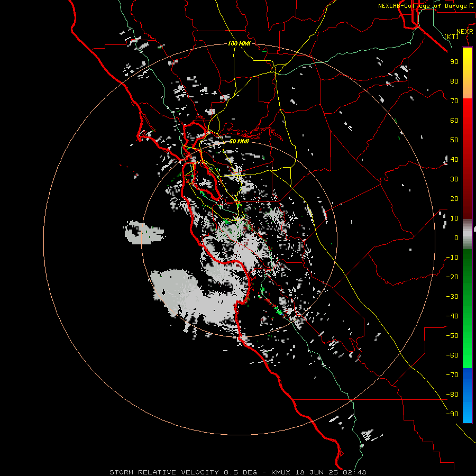Image resolution: width=476 pixels, height=476 pixels.
Task: Click the positive 40 scale value
Action: pyautogui.click(x=454, y=159)
